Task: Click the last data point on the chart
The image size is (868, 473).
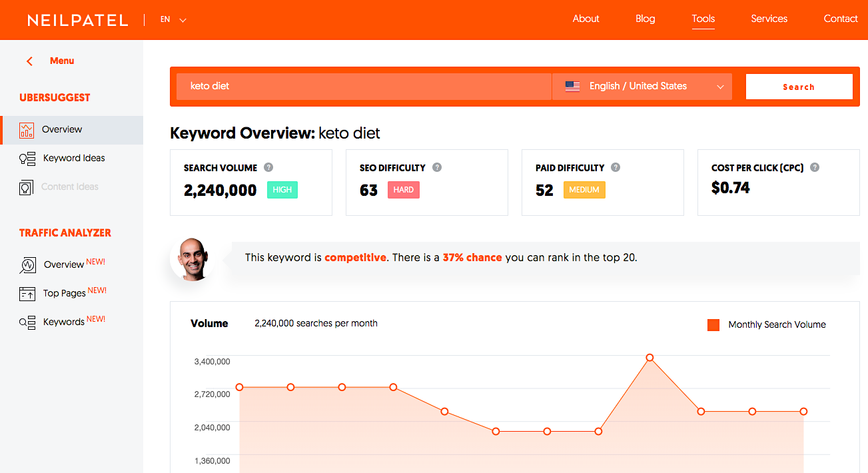Action: [x=803, y=412]
